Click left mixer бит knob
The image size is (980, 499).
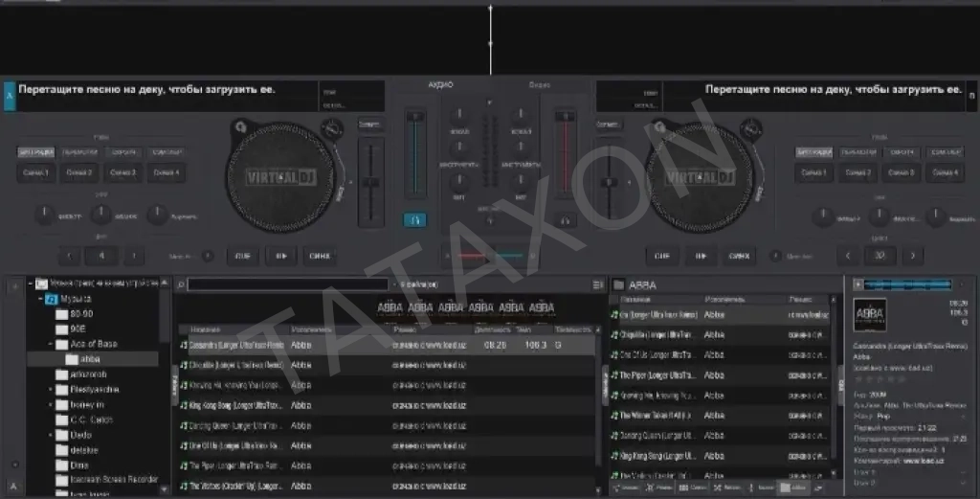tap(459, 181)
